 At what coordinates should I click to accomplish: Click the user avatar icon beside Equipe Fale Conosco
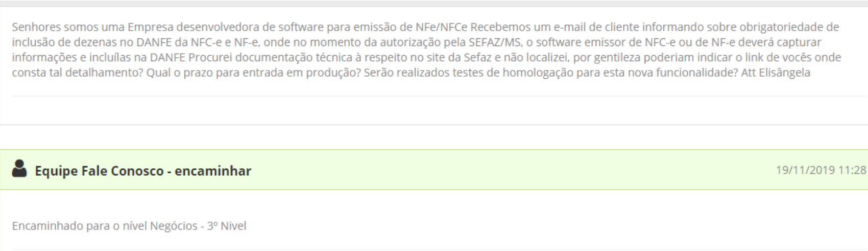[x=19, y=169]
